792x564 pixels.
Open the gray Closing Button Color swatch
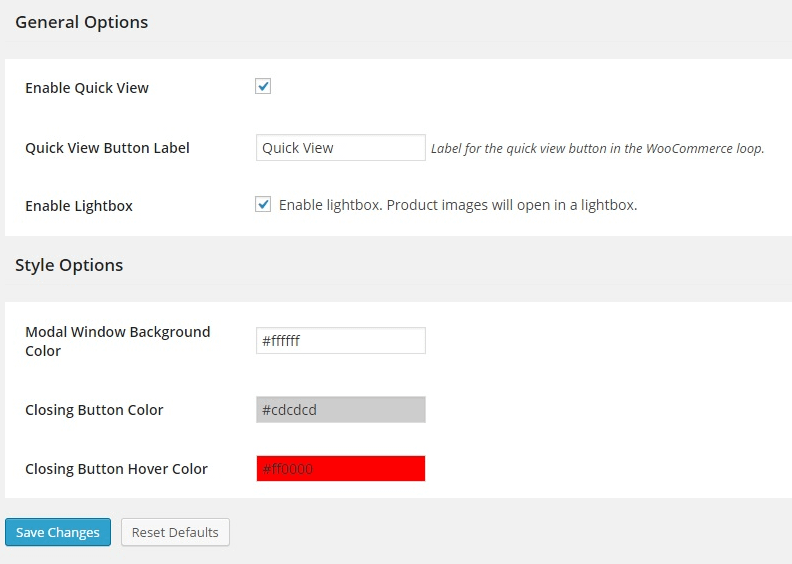click(340, 410)
